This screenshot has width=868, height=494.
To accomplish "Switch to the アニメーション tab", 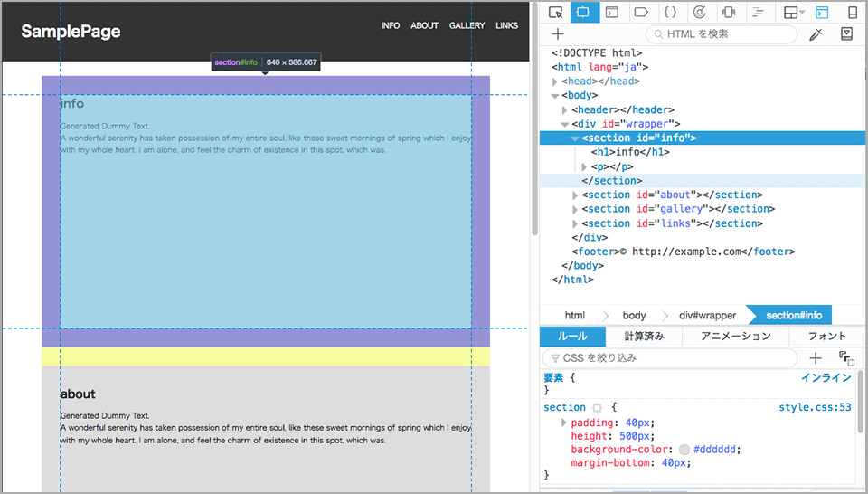I will 736,336.
